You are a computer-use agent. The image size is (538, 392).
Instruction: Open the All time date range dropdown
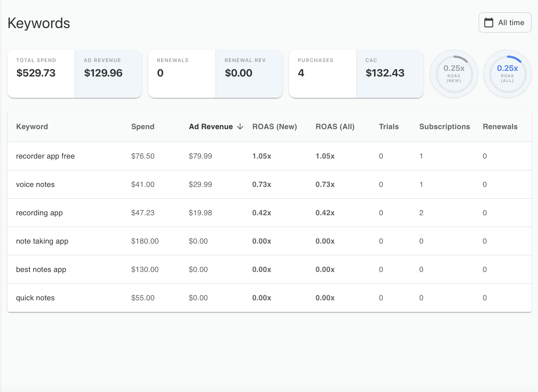505,23
